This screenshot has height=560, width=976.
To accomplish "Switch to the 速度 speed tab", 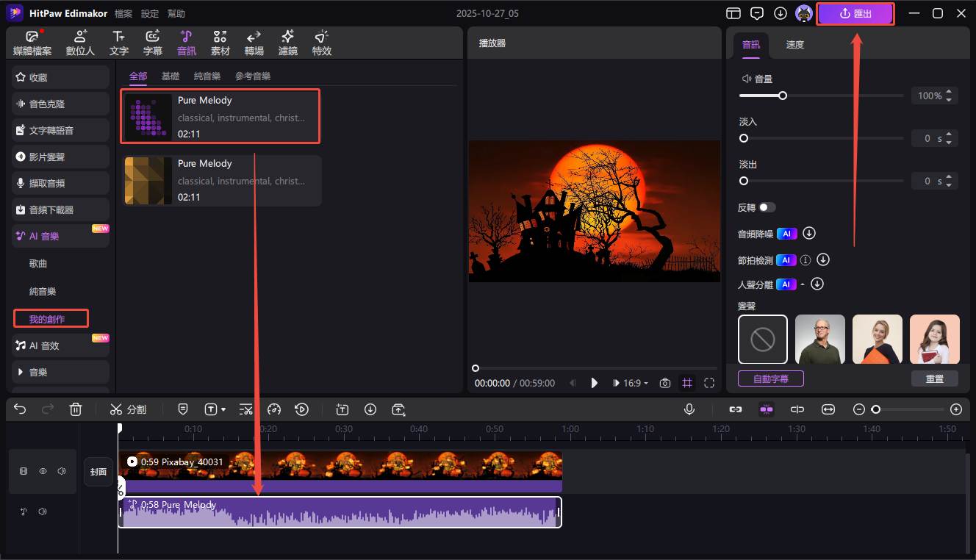I will [x=794, y=45].
